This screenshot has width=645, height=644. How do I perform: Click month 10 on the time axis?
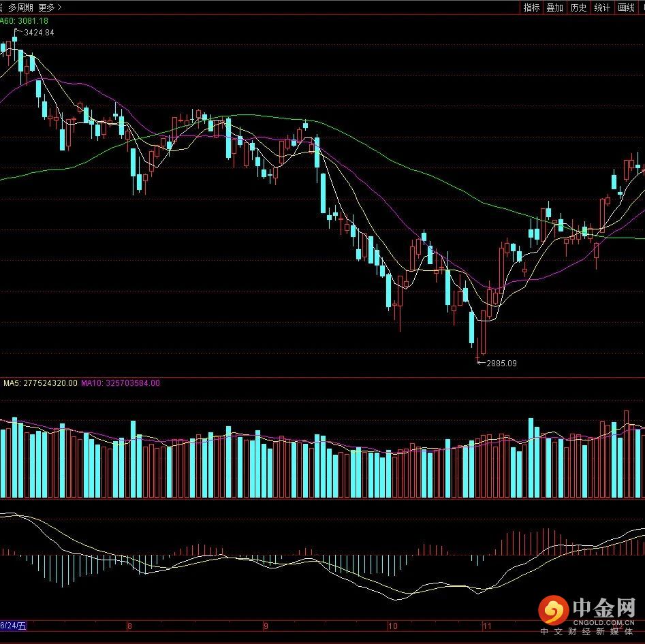393,626
